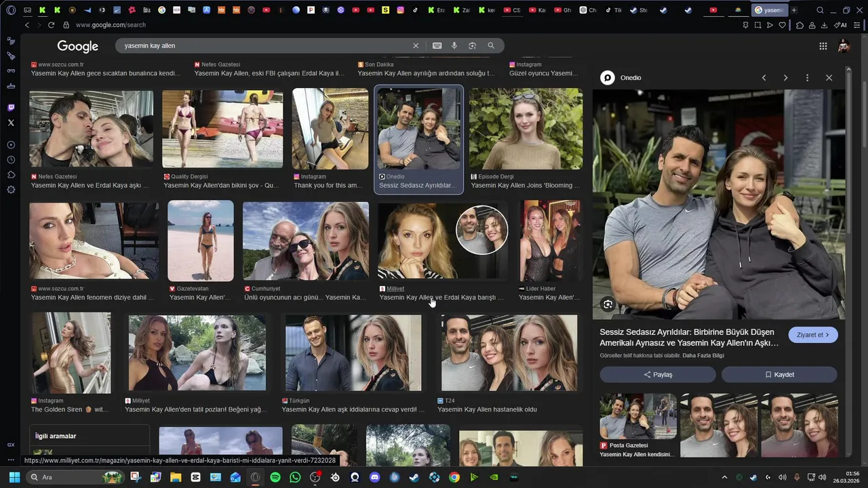
Task: Click the taskbar search box Ara
Action: [x=77, y=477]
